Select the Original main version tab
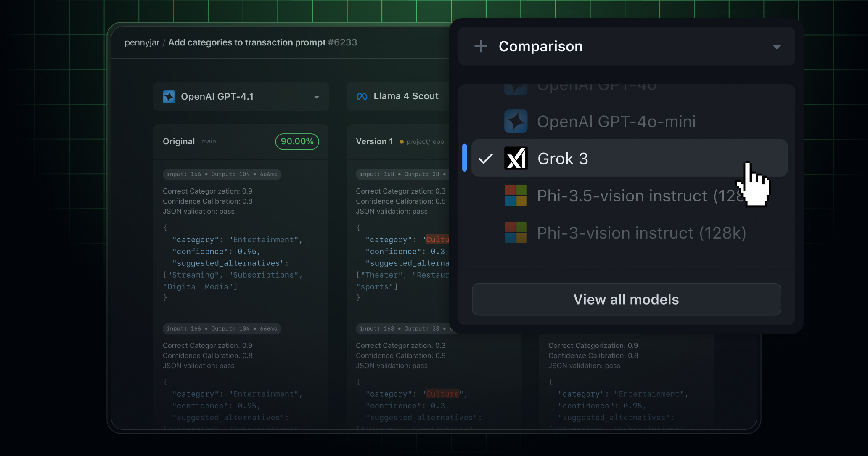Viewport: 868px width, 456px height. 179,141
